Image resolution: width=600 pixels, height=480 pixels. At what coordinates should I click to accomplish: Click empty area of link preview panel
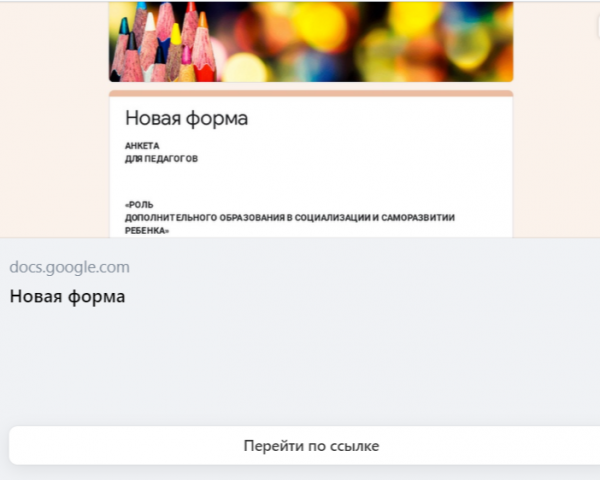300,370
